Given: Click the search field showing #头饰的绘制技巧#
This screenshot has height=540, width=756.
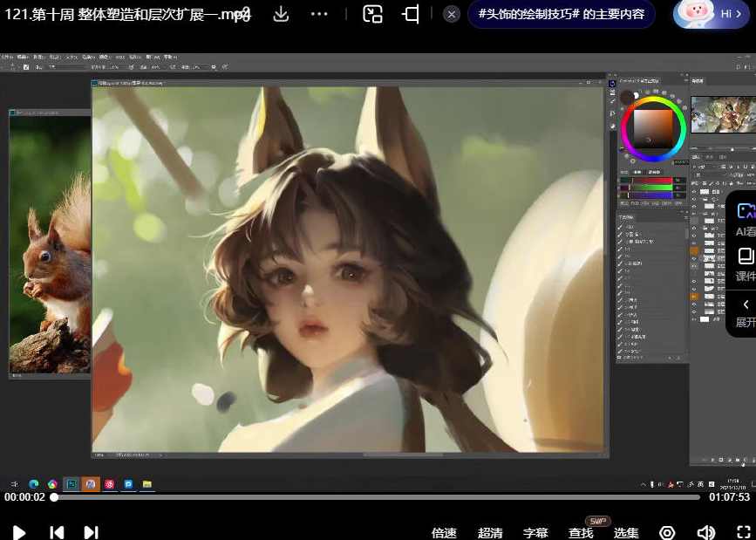Looking at the screenshot, I should (x=561, y=14).
